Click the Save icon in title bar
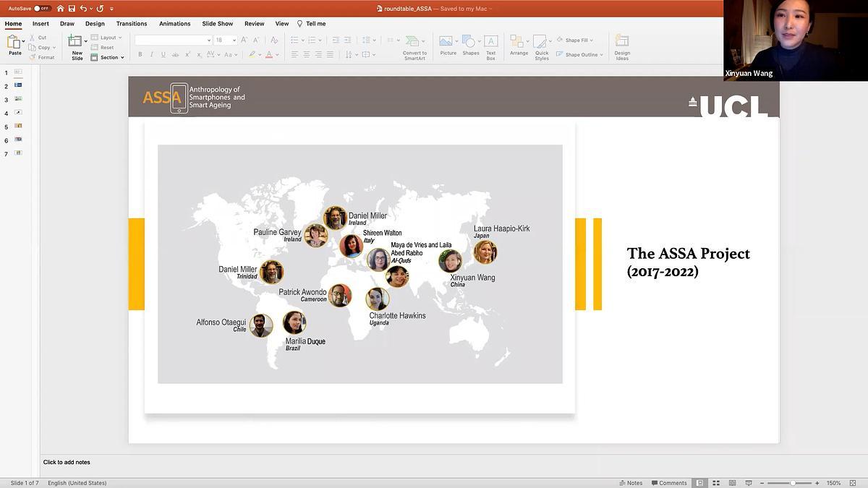The height and width of the screenshot is (488, 868). tap(72, 9)
